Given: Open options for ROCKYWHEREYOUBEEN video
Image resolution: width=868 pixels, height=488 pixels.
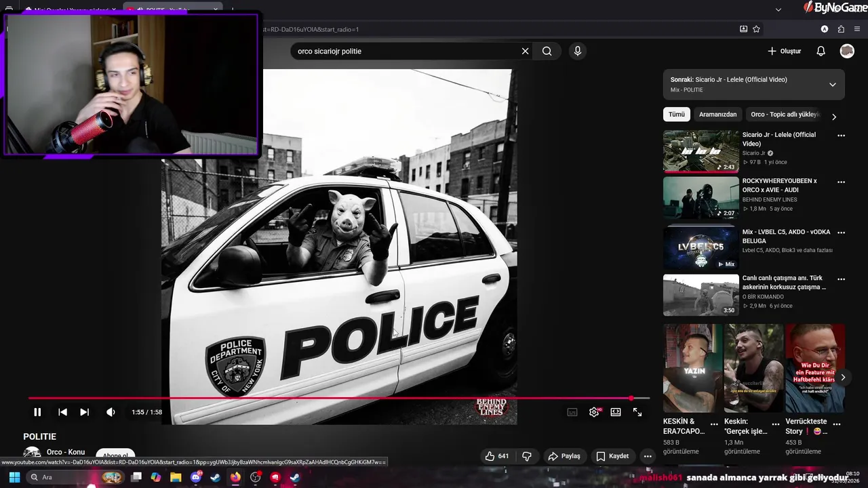Looking at the screenshot, I should 842,182.
